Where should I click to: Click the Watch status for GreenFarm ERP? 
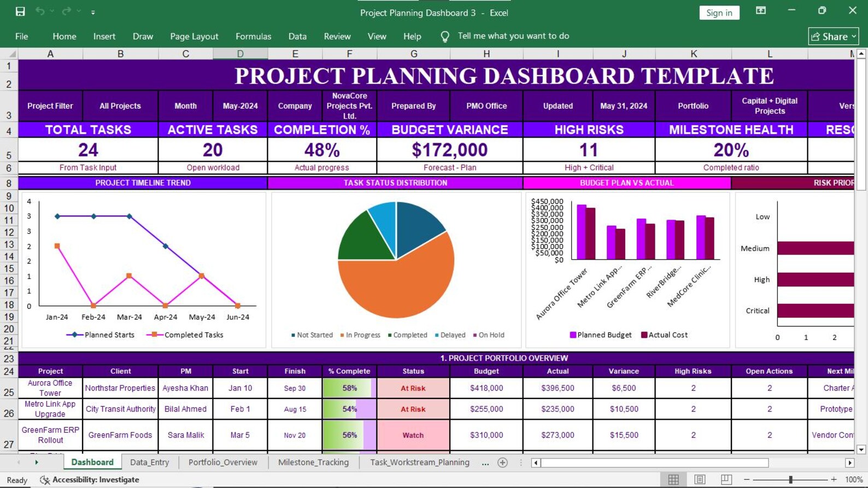pos(413,435)
